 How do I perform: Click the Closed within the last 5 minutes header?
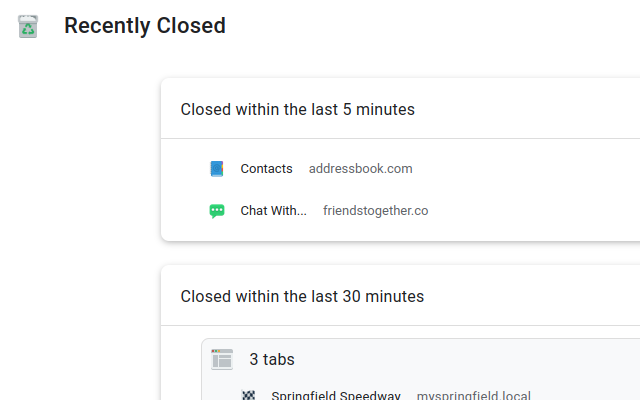point(298,109)
